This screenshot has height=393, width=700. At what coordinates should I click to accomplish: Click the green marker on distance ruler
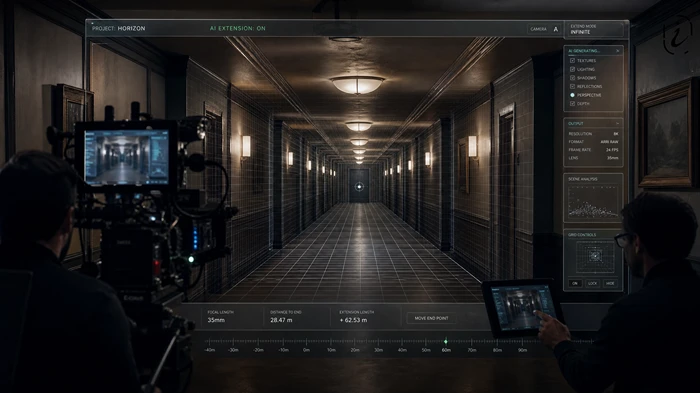(446, 342)
